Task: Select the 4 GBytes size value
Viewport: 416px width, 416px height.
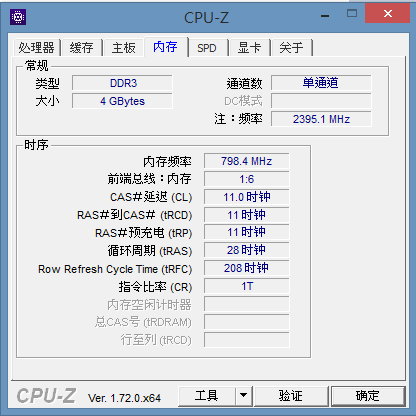Action: (122, 101)
